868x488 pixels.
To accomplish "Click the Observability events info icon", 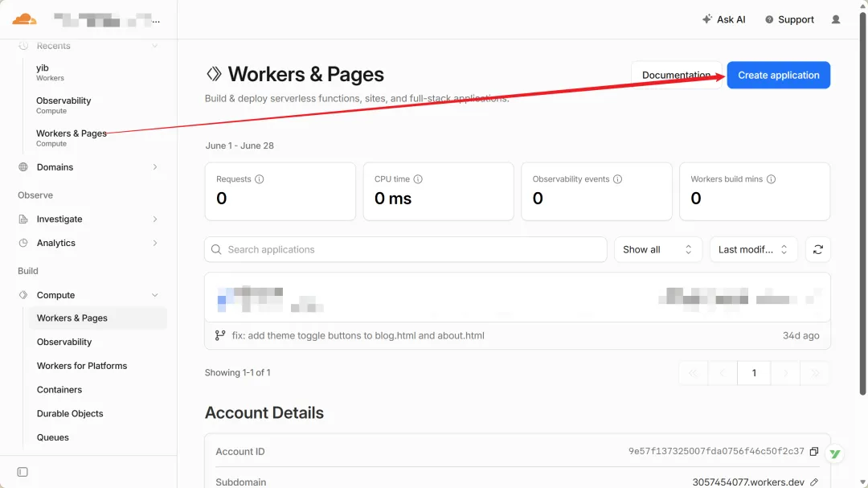I will 618,179.
